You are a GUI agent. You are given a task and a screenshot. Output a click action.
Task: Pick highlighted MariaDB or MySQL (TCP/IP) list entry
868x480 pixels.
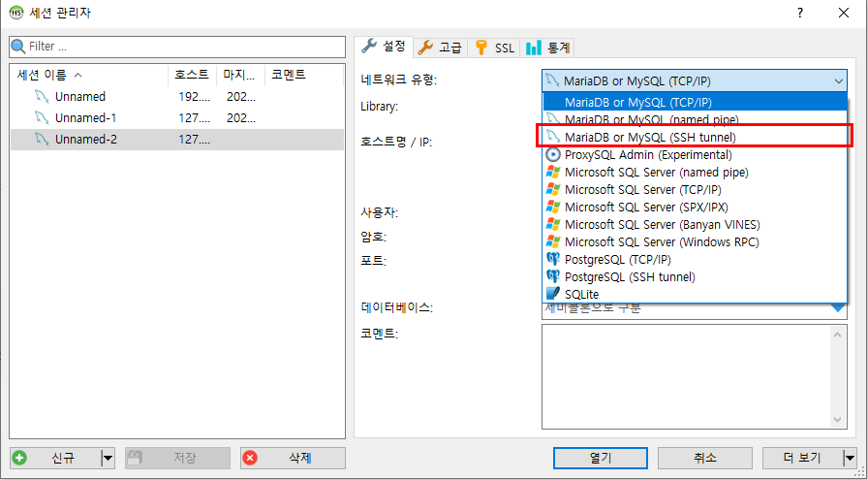(695, 102)
